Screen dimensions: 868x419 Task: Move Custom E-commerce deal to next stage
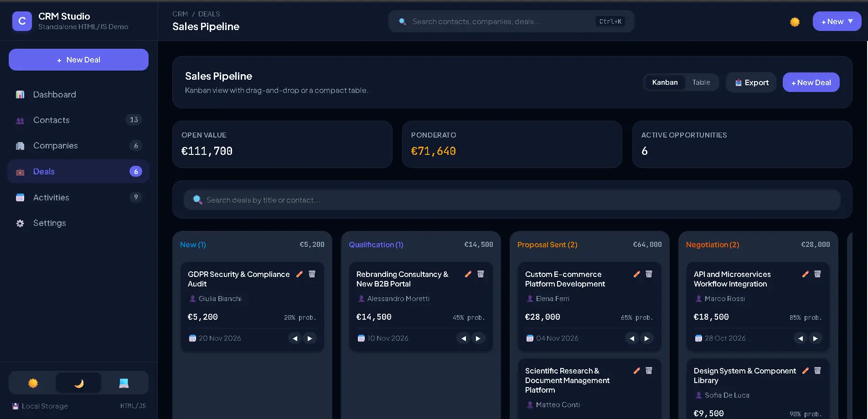click(646, 338)
